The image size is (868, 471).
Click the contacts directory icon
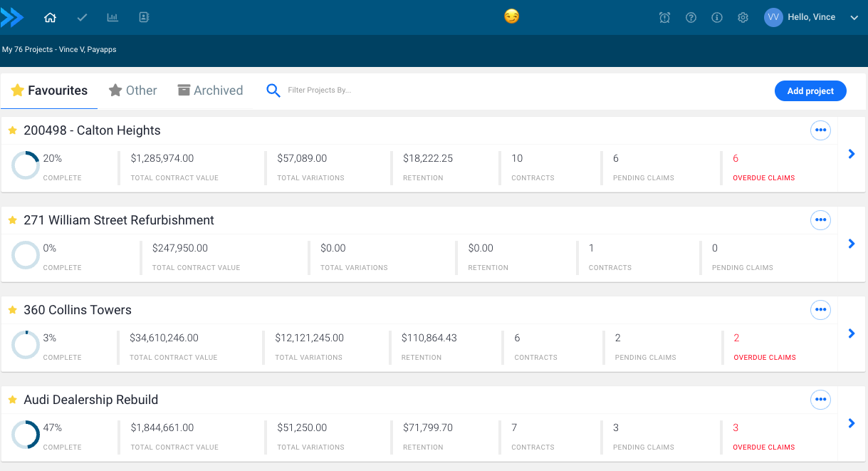[143, 16]
